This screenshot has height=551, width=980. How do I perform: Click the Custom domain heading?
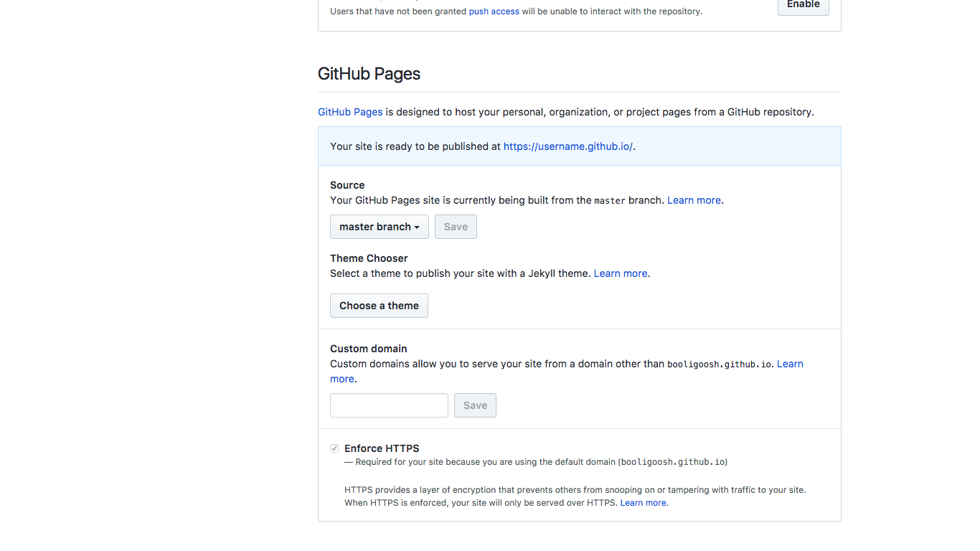(x=368, y=349)
